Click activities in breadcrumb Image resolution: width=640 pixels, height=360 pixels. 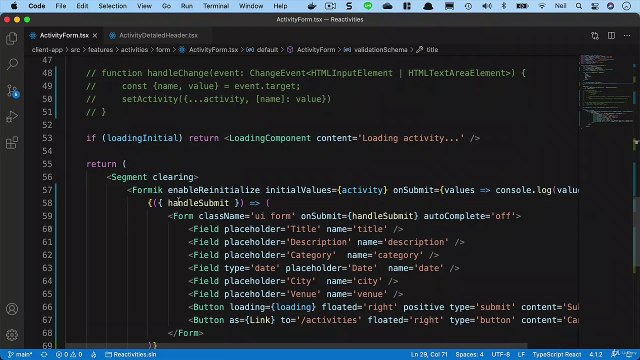(x=134, y=50)
